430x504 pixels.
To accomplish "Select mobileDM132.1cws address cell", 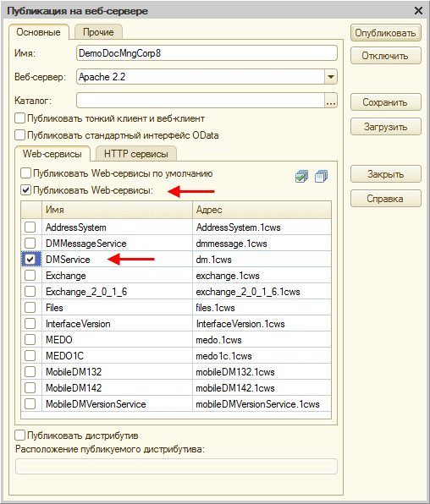I will [262, 372].
